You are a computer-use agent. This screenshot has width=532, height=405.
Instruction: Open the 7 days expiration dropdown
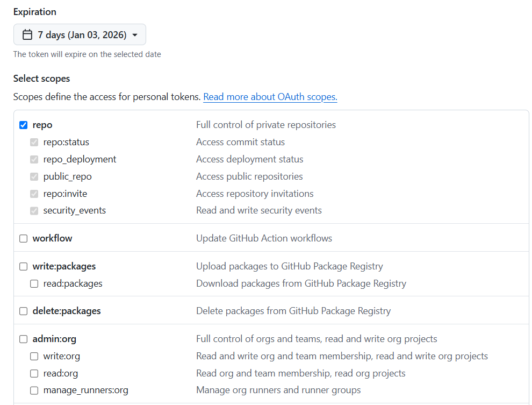80,35
